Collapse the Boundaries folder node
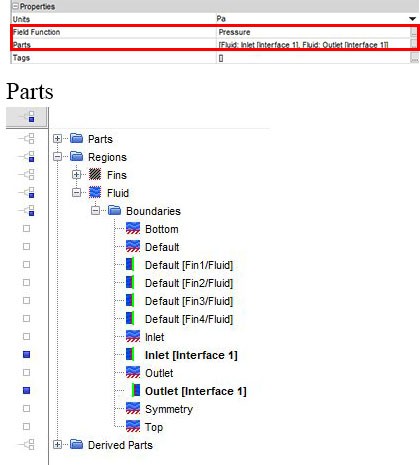The width and height of the screenshot is (420, 465). [95, 211]
